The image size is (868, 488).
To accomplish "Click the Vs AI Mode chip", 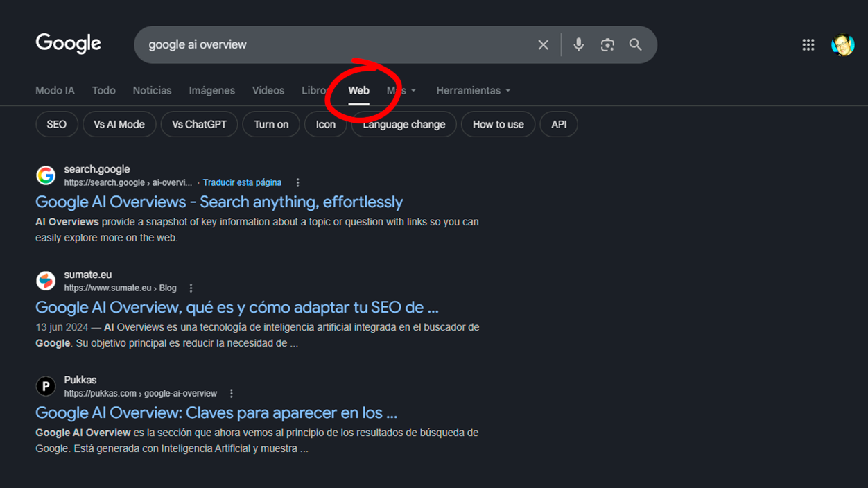I will (119, 125).
